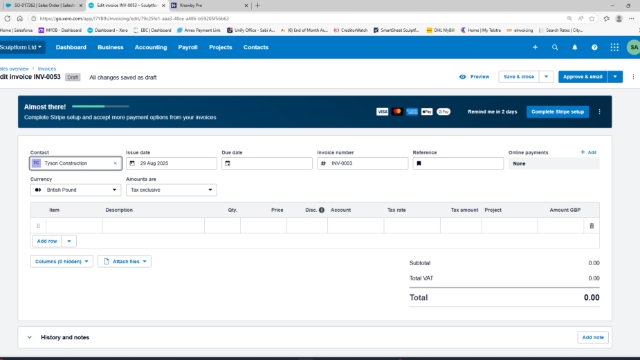Open the SA user avatar menu

coord(633,47)
